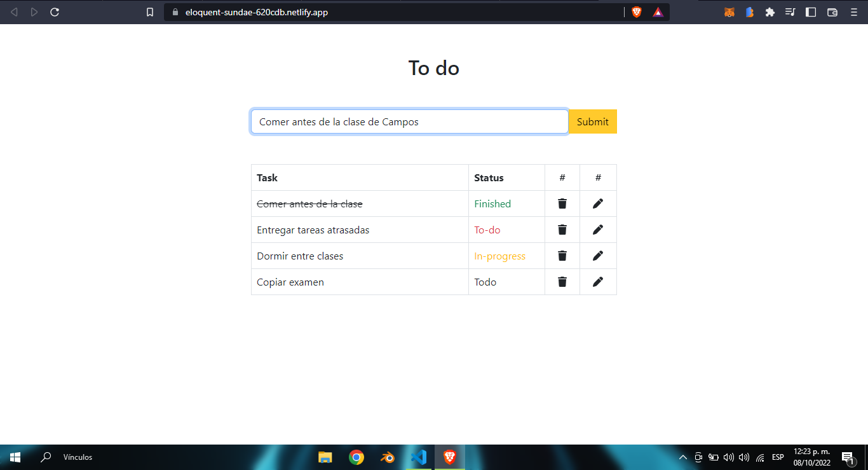
Task: Click the bookmark icon left of the address bar
Action: 150,11
